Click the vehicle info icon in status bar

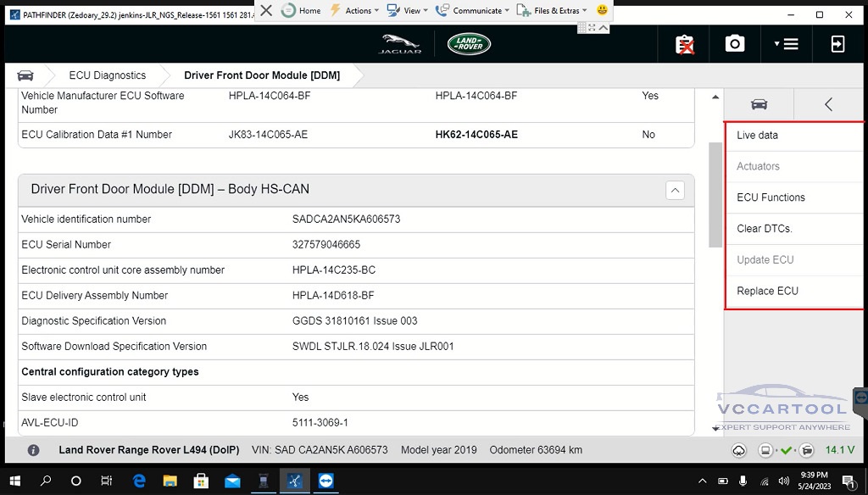33,450
